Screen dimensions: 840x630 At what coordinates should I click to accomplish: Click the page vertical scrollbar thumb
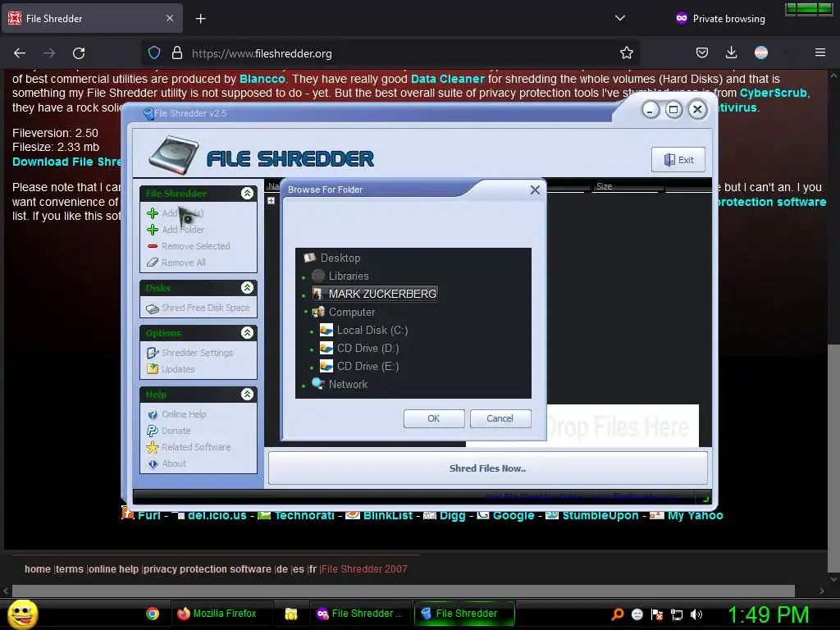click(833, 458)
